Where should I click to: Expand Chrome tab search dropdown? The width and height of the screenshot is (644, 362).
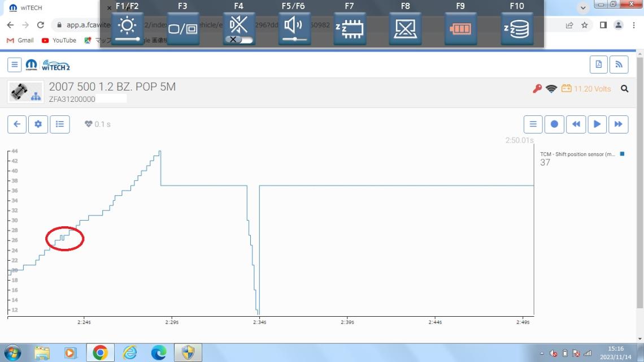click(583, 8)
